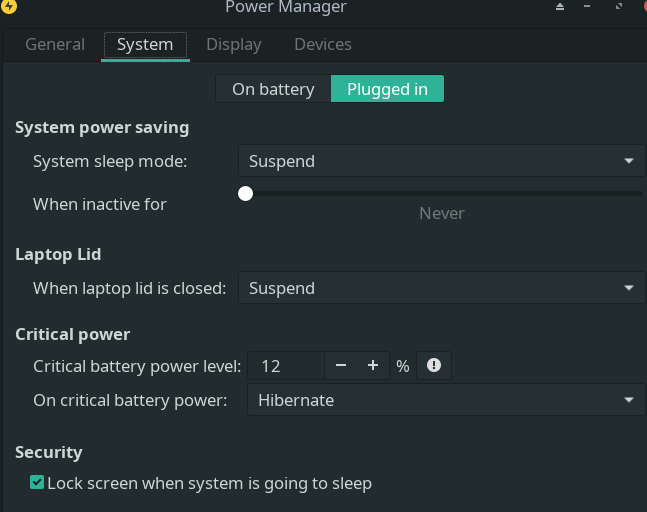Image resolution: width=647 pixels, height=512 pixels.
Task: Click the When inactive for slider handle
Action: 245,193
